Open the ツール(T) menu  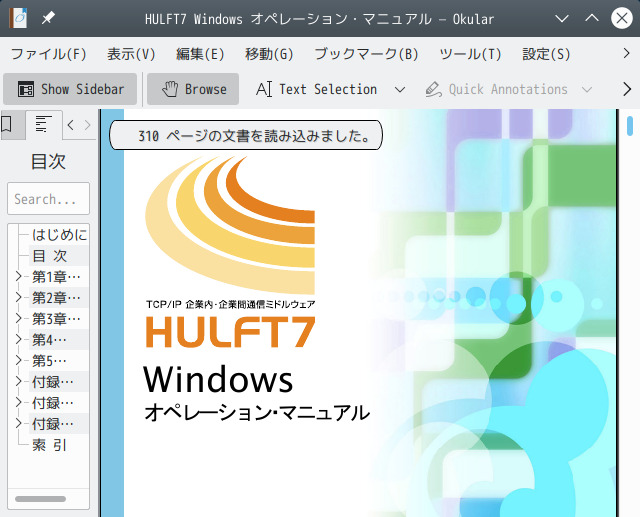pos(470,54)
